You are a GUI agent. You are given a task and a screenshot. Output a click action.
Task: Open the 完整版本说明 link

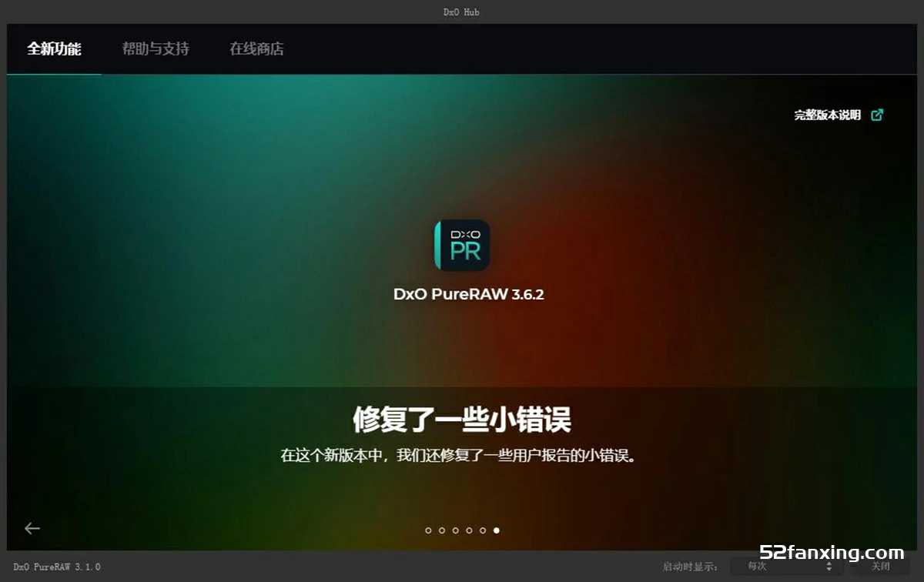coord(828,115)
